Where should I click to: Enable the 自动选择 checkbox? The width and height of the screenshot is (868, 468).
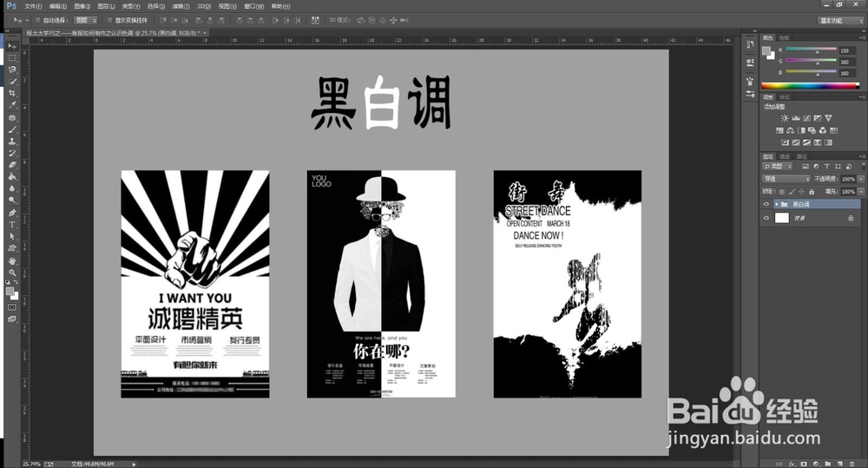coord(38,21)
